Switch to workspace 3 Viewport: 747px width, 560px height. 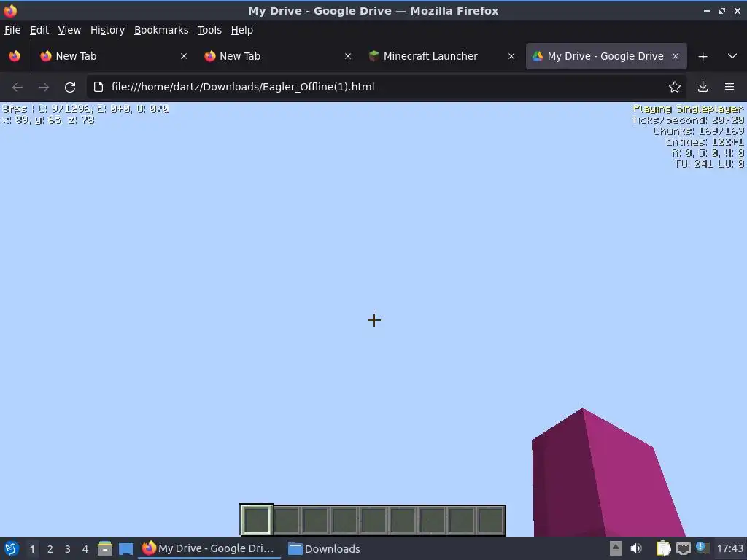coord(68,549)
